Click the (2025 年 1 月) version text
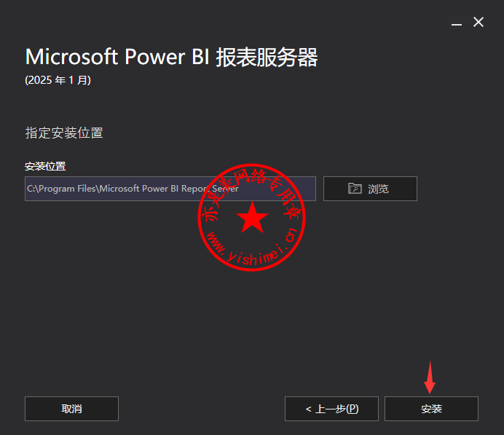 point(58,80)
